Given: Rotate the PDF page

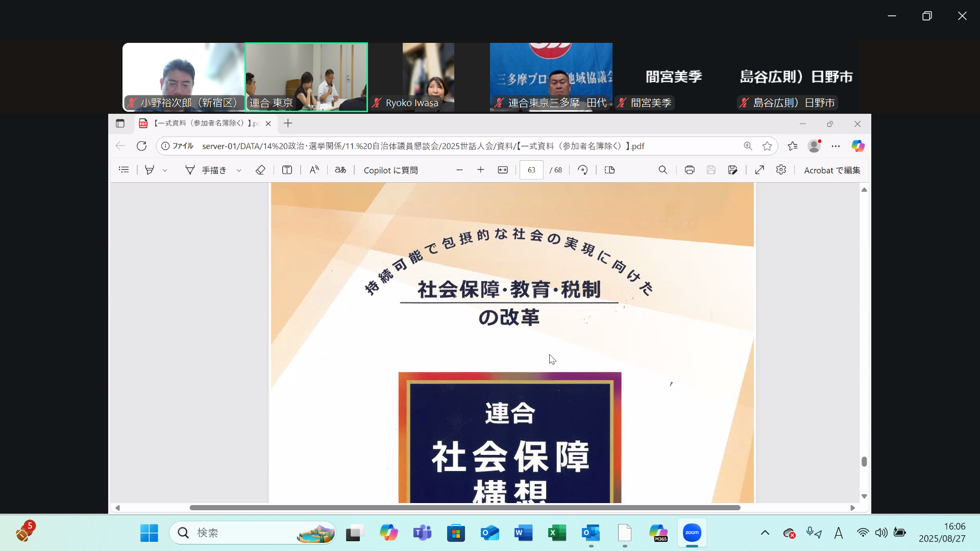Looking at the screenshot, I should (582, 170).
